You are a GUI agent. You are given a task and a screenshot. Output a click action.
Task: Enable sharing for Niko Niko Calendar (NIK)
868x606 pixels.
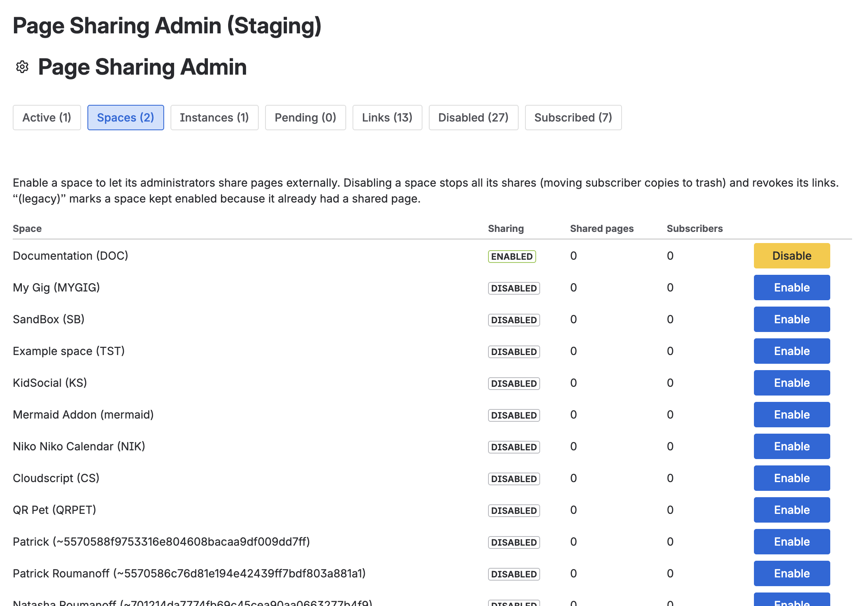coord(792,446)
